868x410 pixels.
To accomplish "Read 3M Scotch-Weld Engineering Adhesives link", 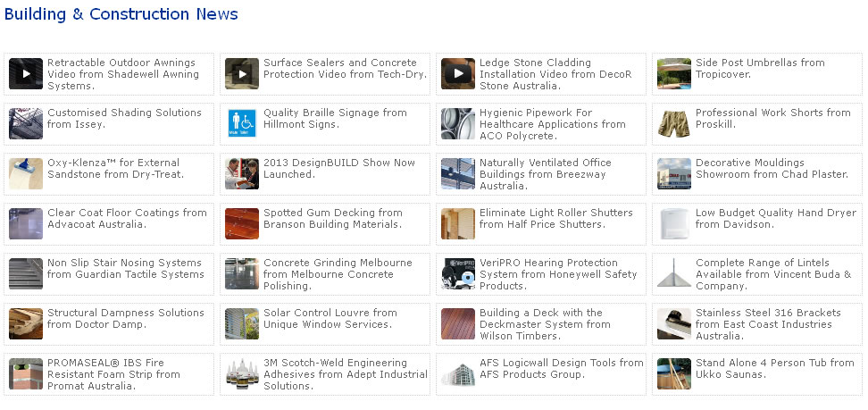I will pyautogui.click(x=346, y=374).
